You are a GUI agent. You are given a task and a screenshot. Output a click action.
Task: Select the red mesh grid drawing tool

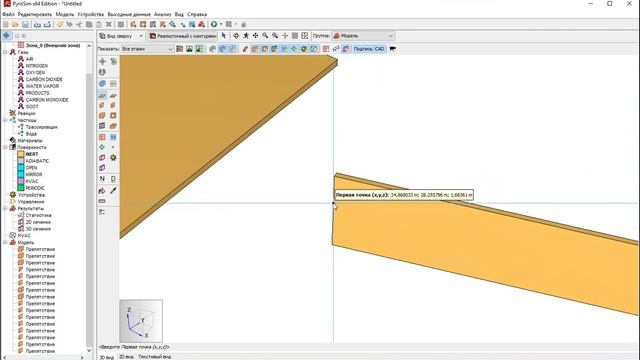point(102,137)
